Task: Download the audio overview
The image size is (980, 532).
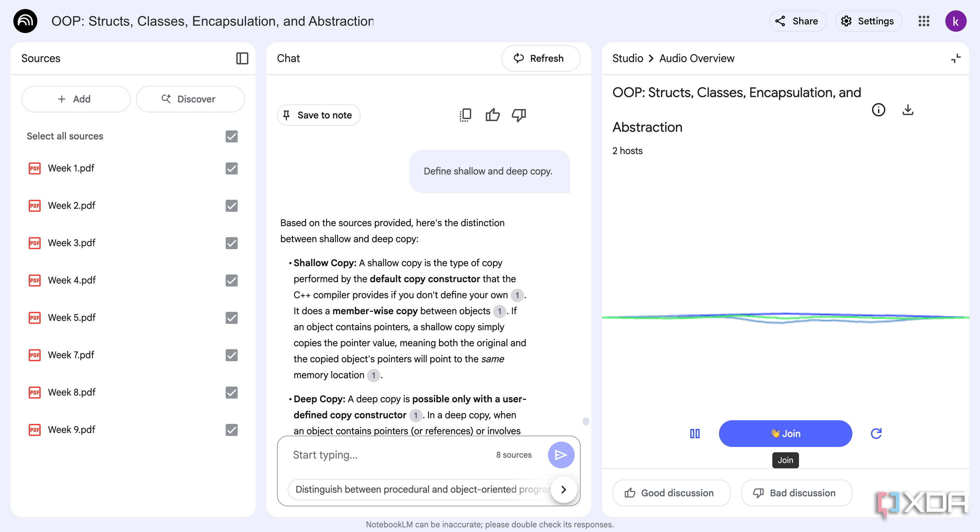Action: tap(908, 110)
